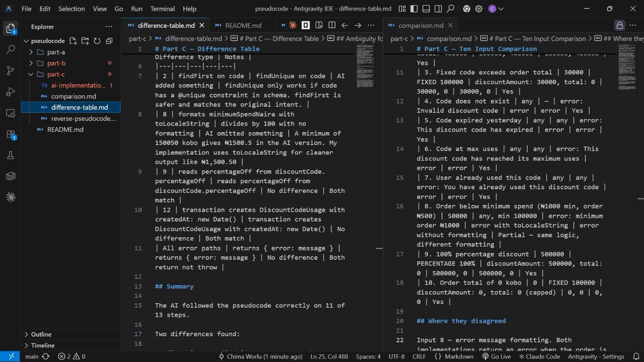Start Go Live server
644x362 pixels.
pos(496,356)
